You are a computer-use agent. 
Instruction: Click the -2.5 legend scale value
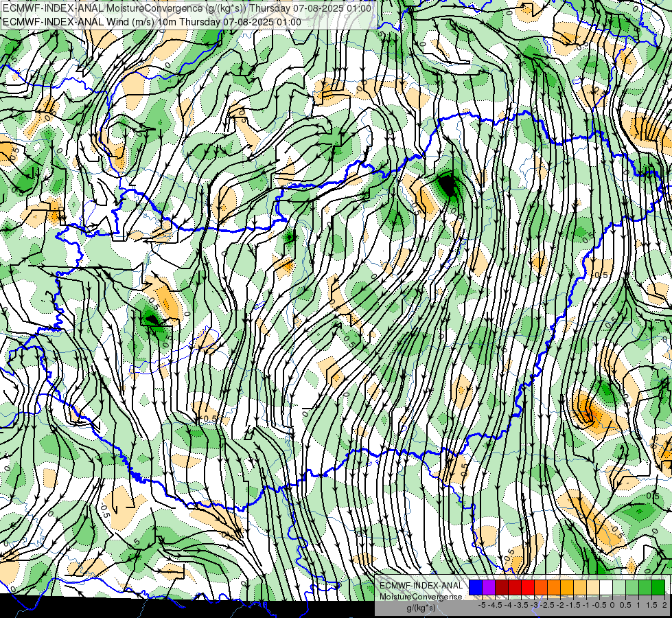[547, 605]
